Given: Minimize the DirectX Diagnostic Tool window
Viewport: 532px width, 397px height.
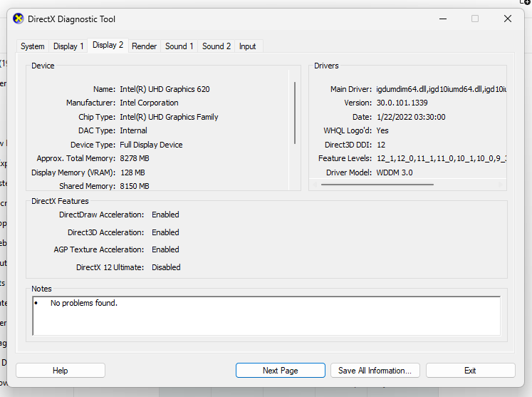Looking at the screenshot, I should coord(443,19).
